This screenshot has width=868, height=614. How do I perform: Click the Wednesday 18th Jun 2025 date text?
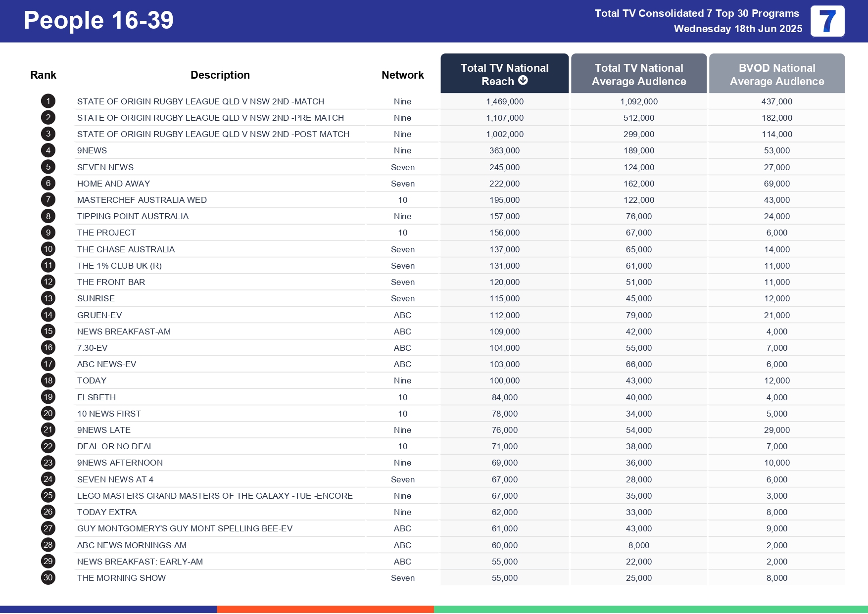738,29
